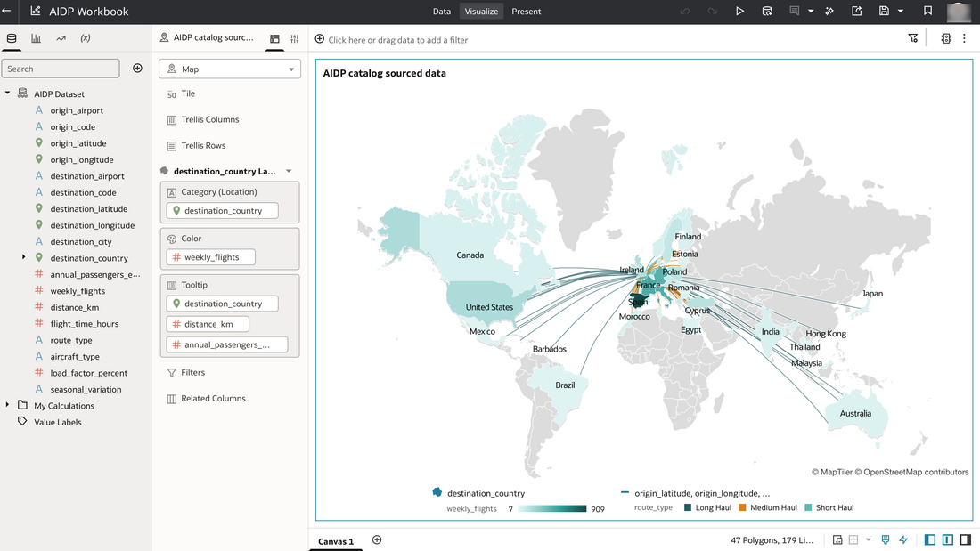Open the Parameters (x) pane
Image resolution: width=980 pixels, height=551 pixels.
(86, 38)
